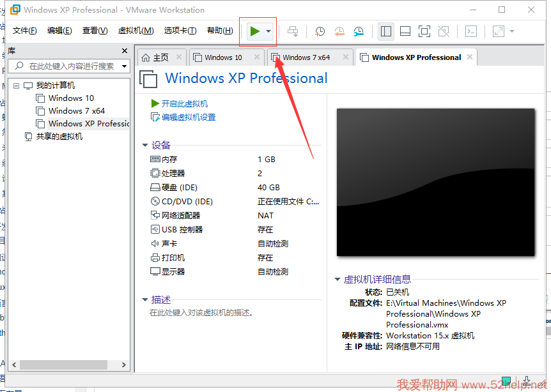Screen dimensions: 551x392
Task: Toggle the thumbnail bar view icon
Action: (405, 31)
